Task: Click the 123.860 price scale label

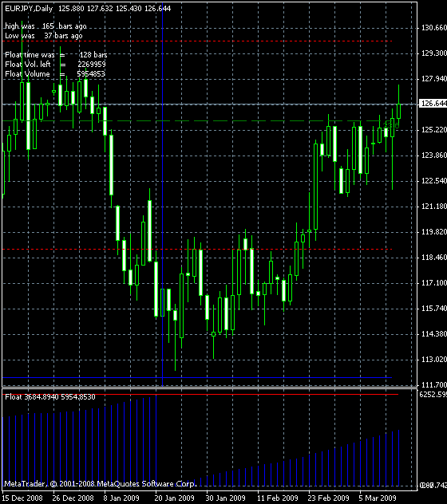Action: (433, 156)
